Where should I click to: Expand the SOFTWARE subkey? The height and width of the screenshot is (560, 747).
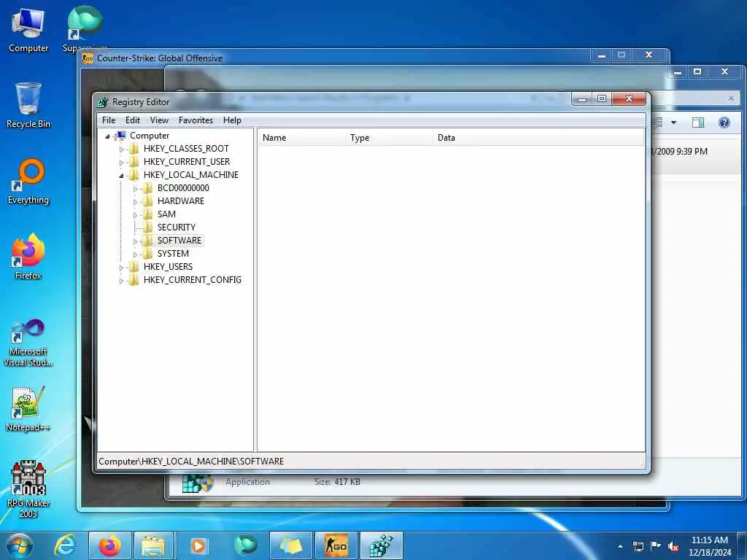coord(135,241)
